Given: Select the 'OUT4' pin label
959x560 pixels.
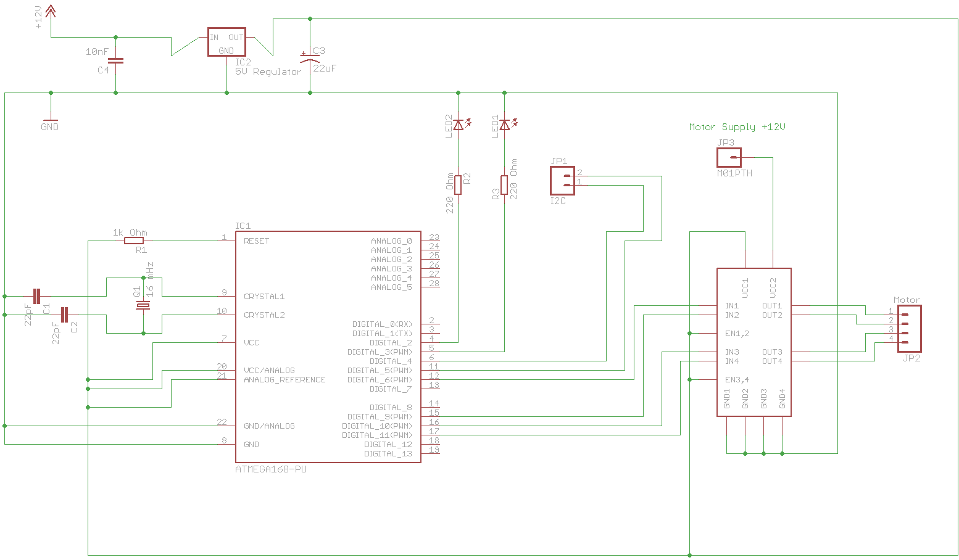Looking at the screenshot, I should [x=772, y=361].
